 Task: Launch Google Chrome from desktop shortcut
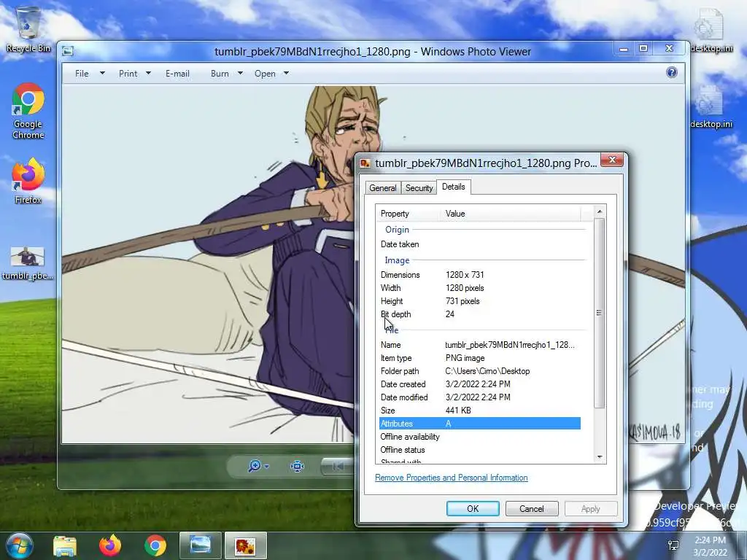[28, 112]
